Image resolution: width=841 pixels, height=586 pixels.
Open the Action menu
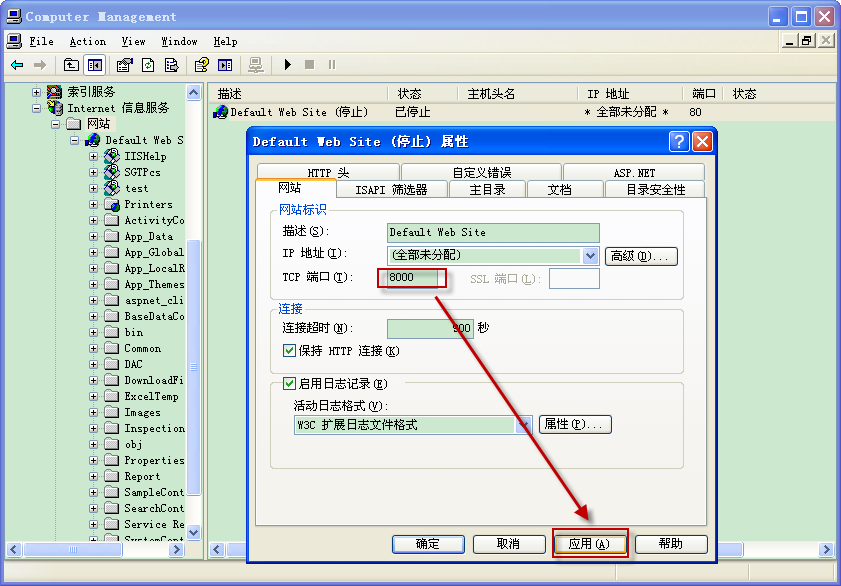87,41
